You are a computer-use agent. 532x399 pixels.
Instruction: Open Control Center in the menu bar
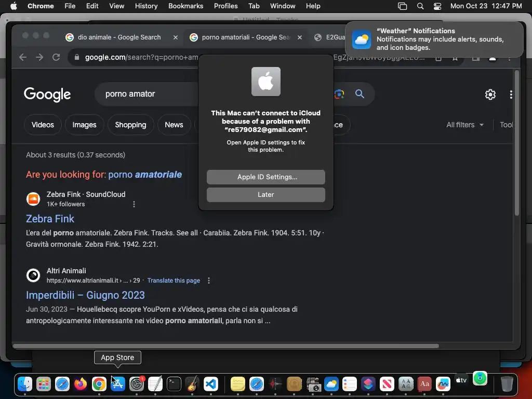click(437, 6)
